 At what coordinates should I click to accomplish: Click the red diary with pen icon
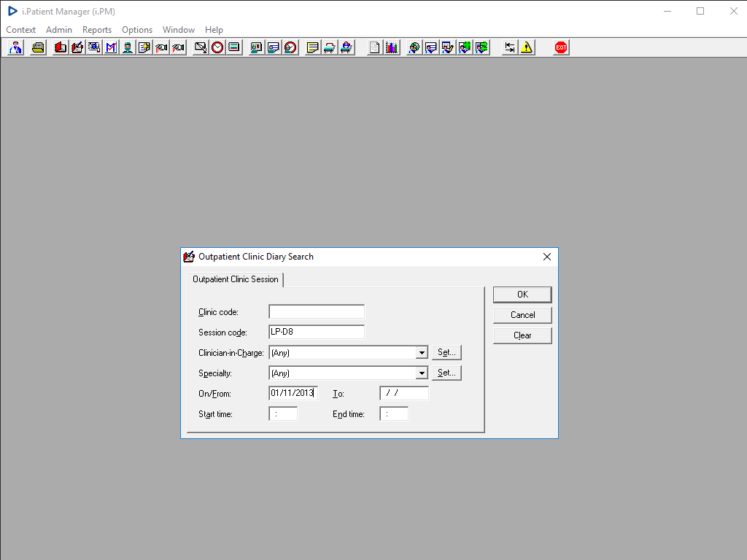coord(77,47)
